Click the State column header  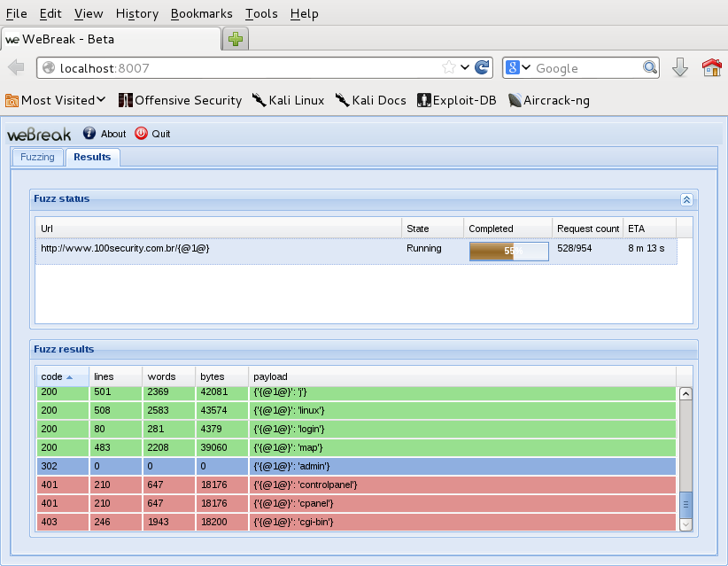click(x=433, y=229)
